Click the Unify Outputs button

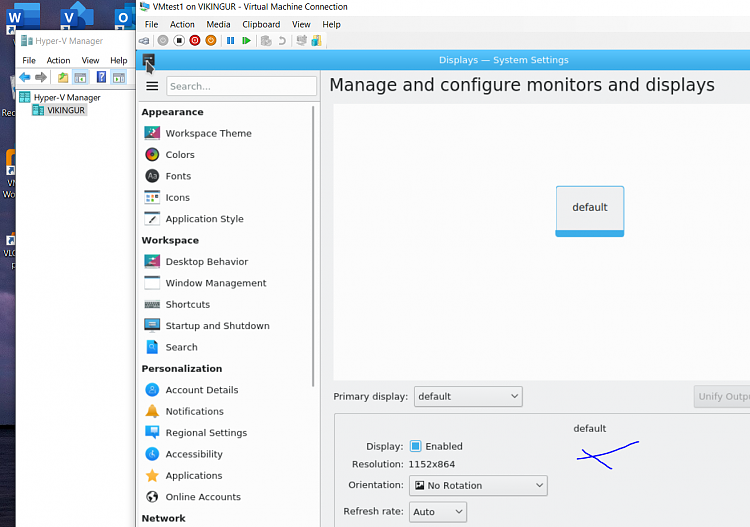click(722, 396)
